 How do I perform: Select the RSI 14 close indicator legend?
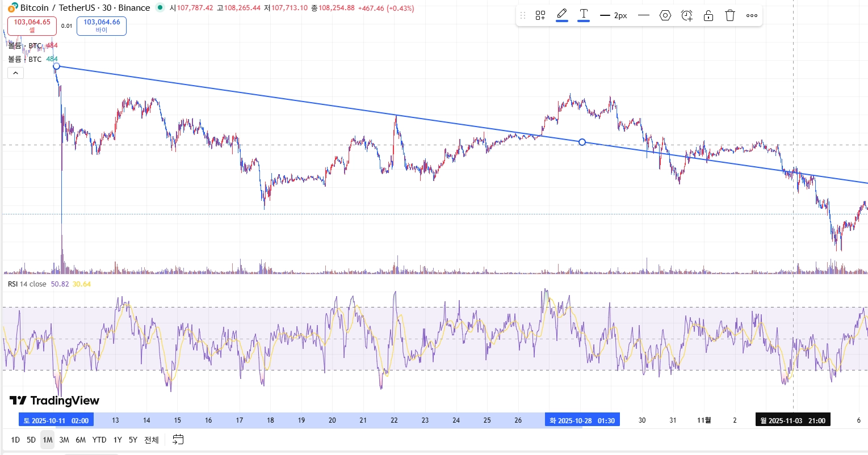click(27, 284)
